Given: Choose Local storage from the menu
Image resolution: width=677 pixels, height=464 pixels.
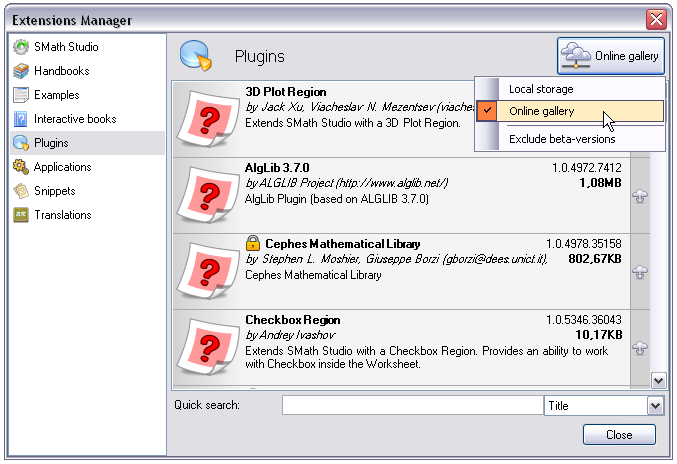Looking at the screenshot, I should (540, 90).
